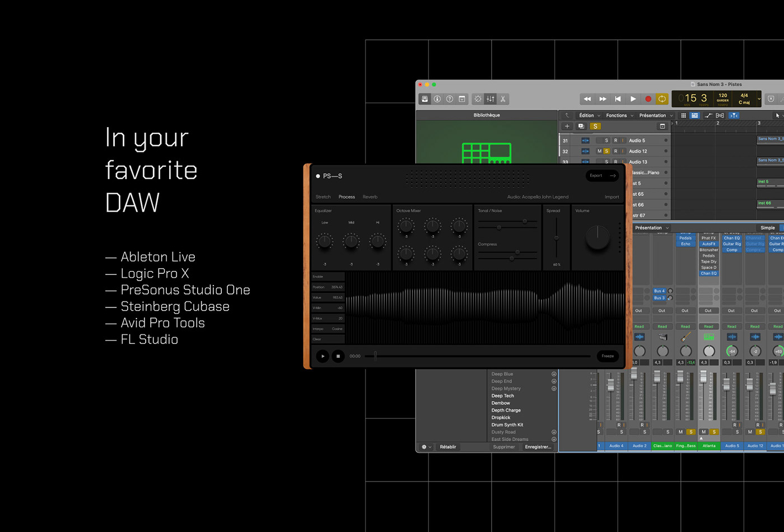Click the grid view icon in tracks header

[683, 115]
